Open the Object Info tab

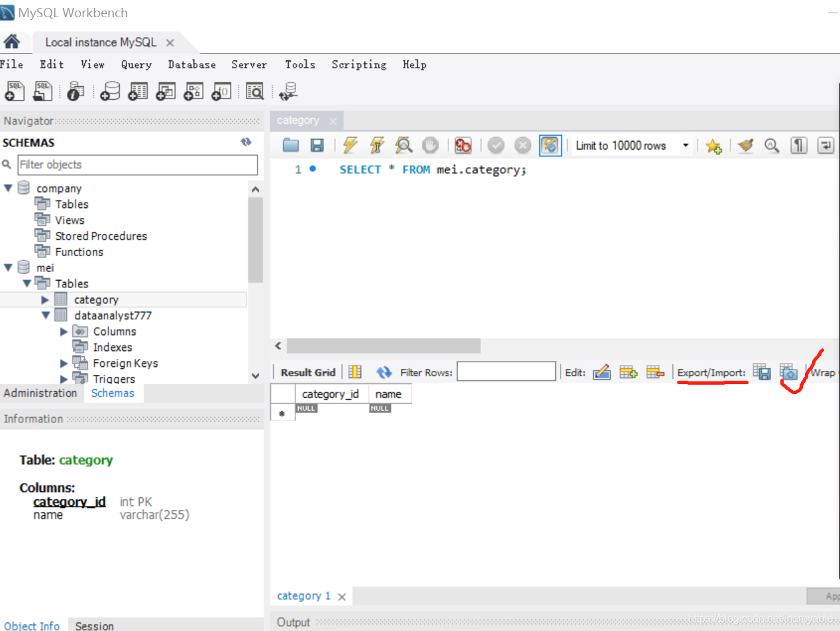click(x=32, y=626)
